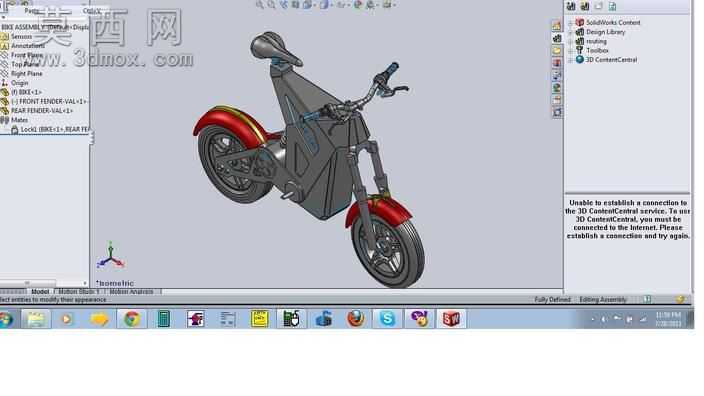
Task: Select Annotations in the feature tree
Action: (28, 46)
